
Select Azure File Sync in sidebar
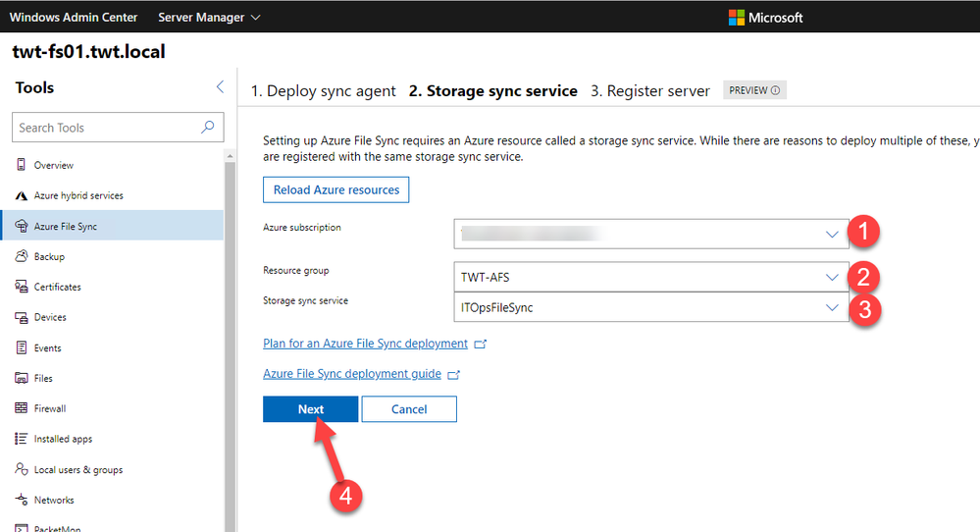[x=113, y=226]
